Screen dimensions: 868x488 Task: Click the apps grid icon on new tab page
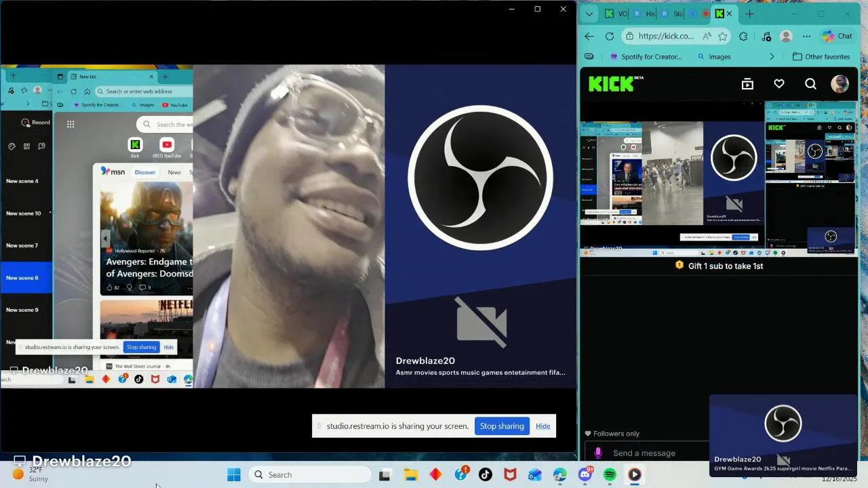point(71,124)
